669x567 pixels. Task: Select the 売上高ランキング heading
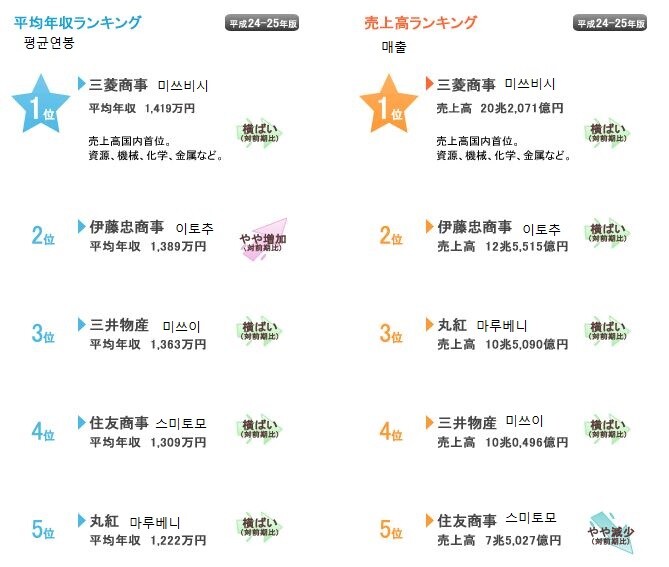pos(421,23)
